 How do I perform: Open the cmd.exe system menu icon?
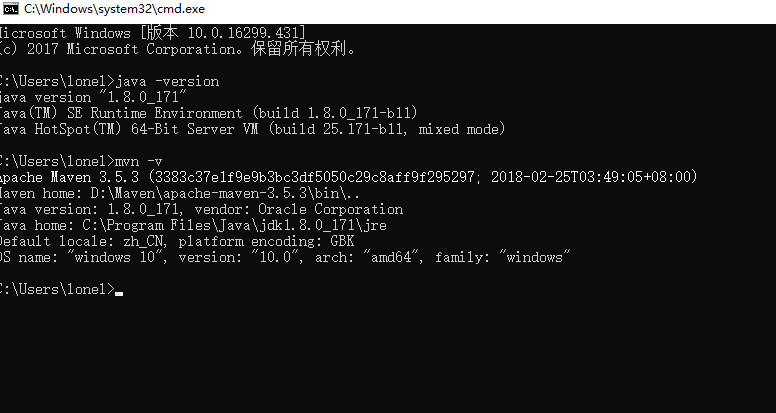click(x=9, y=8)
